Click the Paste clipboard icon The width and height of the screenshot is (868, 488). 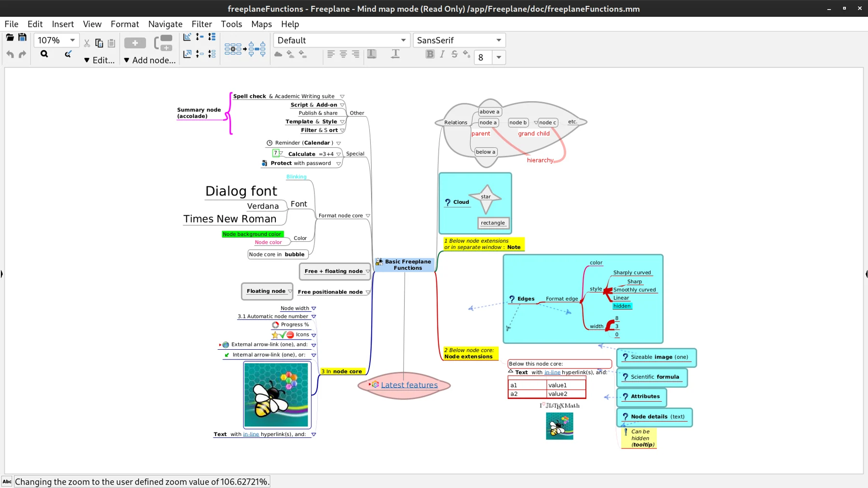[x=111, y=43]
